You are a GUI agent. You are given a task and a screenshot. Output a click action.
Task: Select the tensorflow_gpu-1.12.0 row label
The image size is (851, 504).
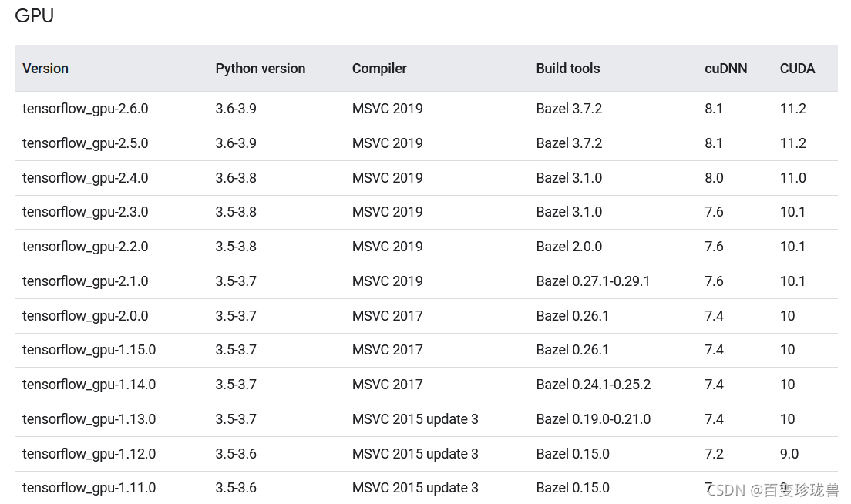pos(89,454)
